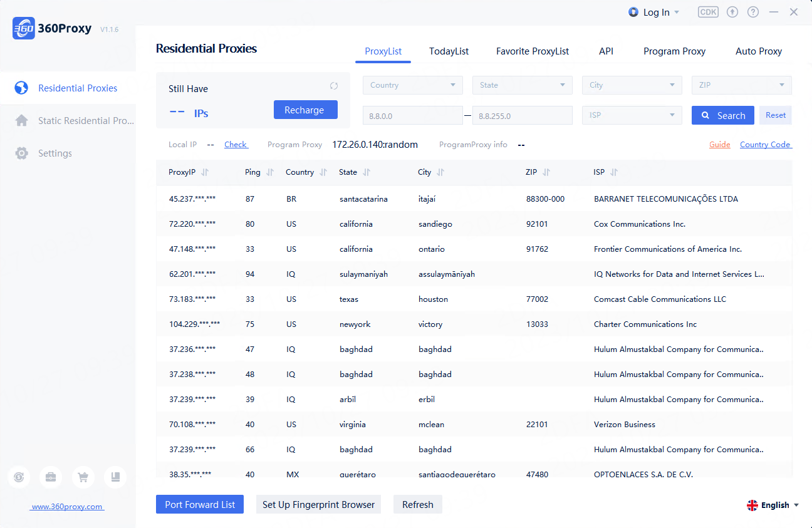Sort table by ISP column arrows
The height and width of the screenshot is (528, 812).
point(614,172)
